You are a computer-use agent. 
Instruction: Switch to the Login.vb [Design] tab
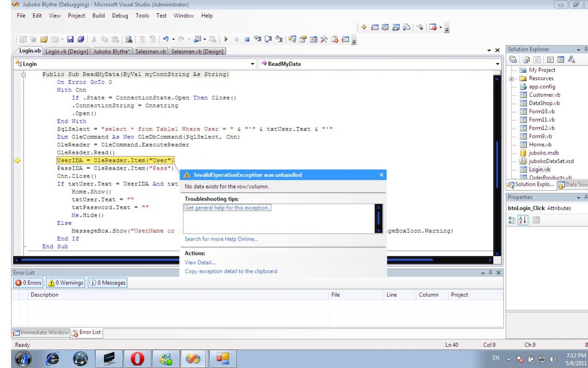point(67,52)
